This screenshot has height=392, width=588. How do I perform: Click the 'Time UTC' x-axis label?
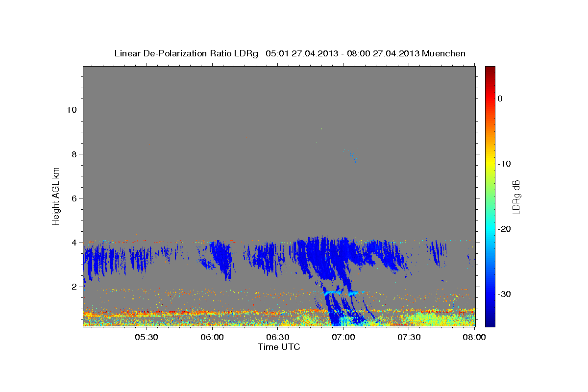click(x=279, y=347)
